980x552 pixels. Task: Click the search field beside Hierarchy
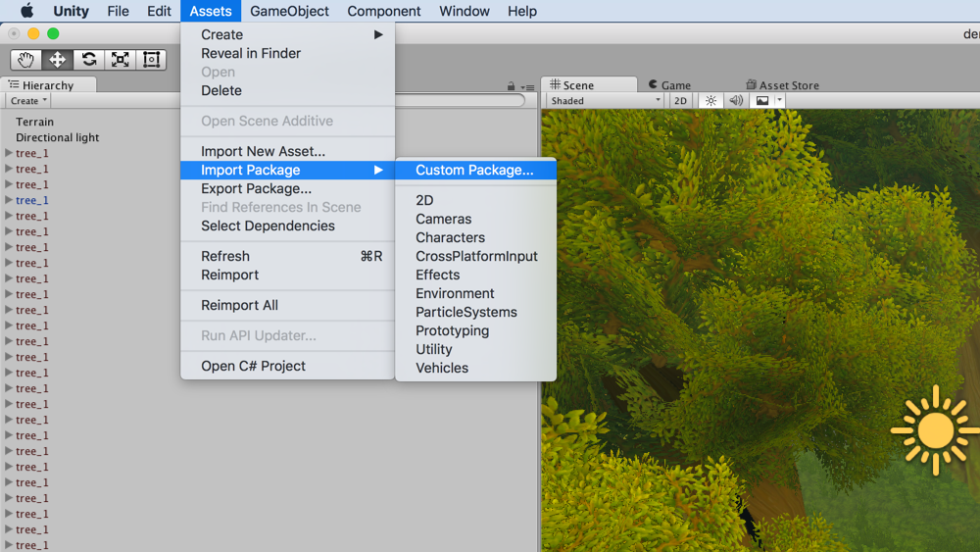[x=460, y=100]
